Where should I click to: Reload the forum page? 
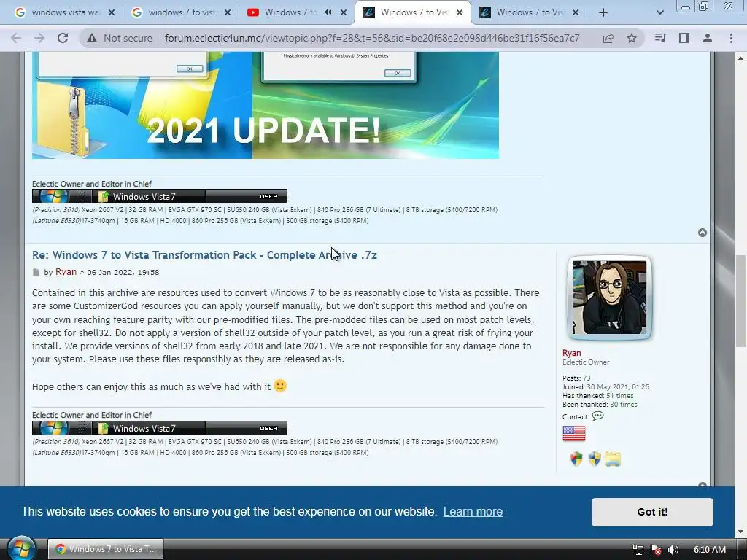click(63, 38)
